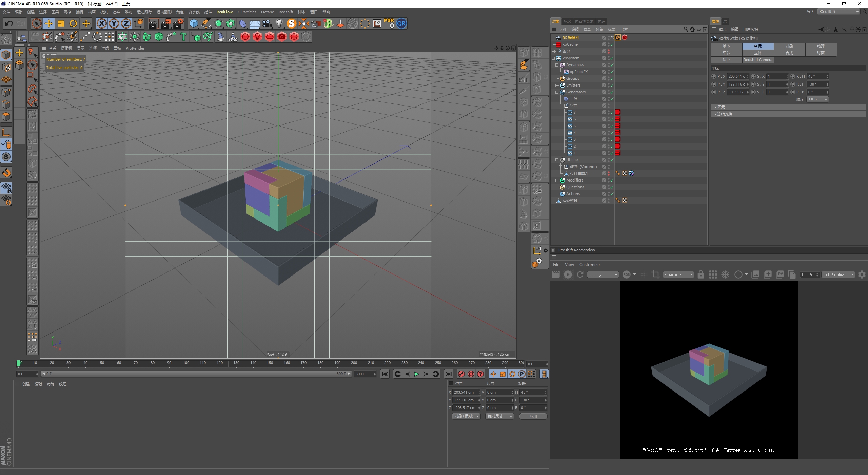Click the Undo arrow icon
This screenshot has height=475, width=868.
(9, 23)
